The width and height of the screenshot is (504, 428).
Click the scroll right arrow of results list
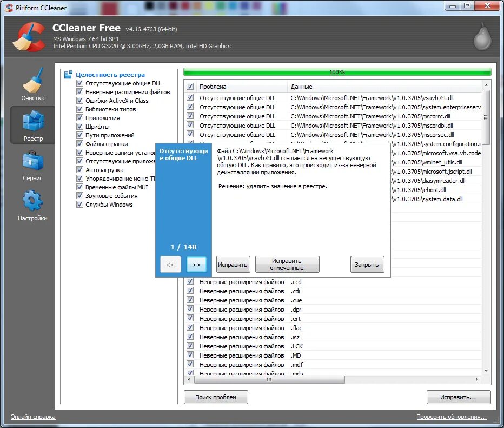[477, 379]
